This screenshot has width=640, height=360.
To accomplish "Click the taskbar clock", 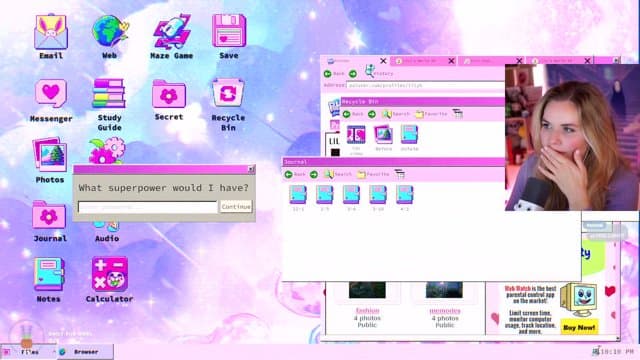I will (x=617, y=351).
